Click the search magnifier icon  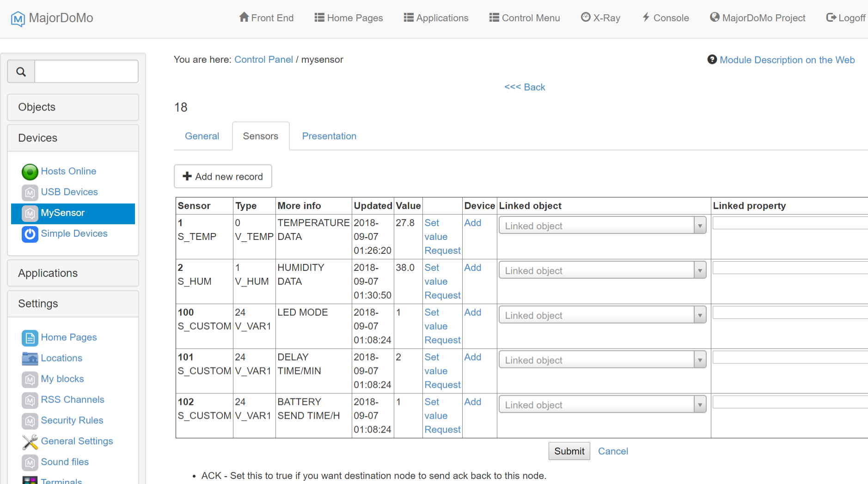coord(21,72)
